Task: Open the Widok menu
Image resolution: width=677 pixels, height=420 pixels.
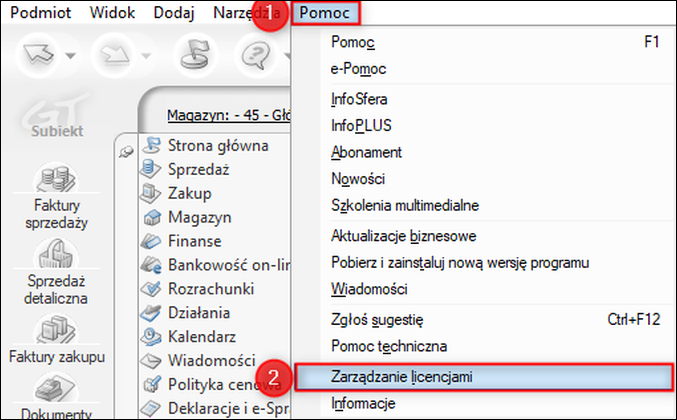Action: [x=112, y=13]
